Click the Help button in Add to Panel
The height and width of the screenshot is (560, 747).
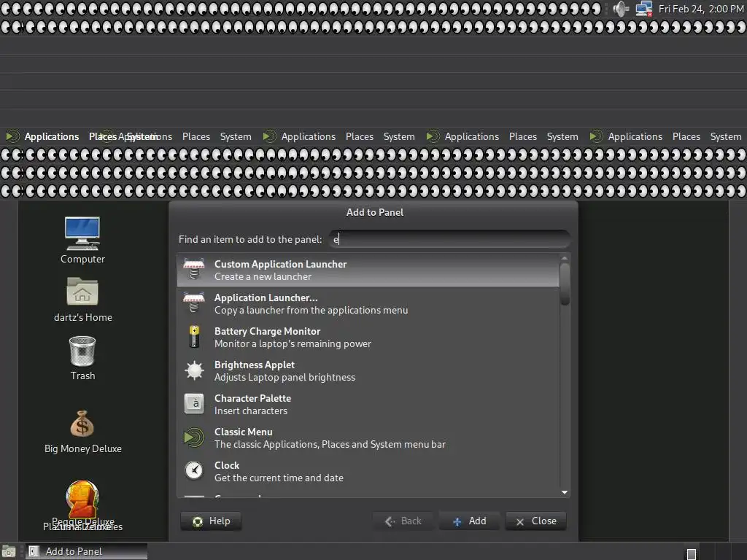click(211, 521)
